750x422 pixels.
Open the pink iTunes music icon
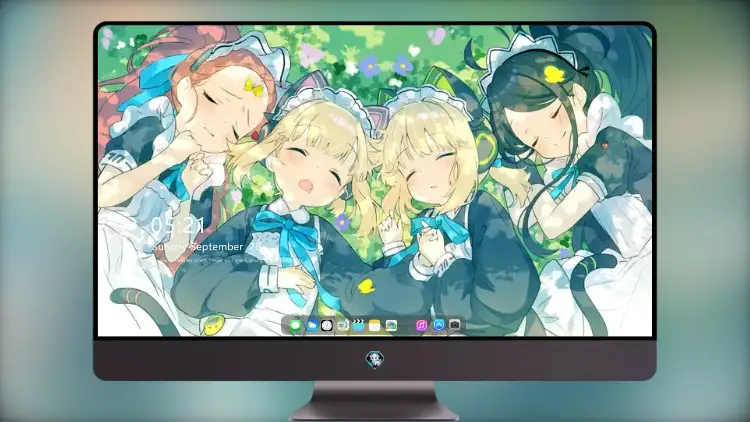pyautogui.click(x=421, y=325)
